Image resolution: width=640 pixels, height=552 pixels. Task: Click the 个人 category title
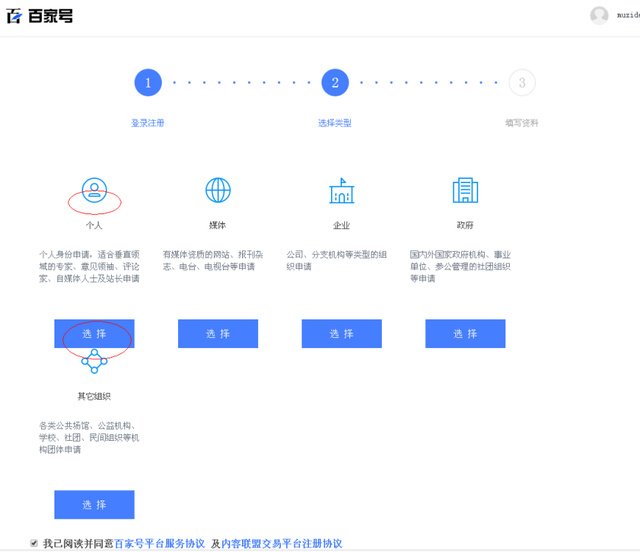pyautogui.click(x=94, y=225)
